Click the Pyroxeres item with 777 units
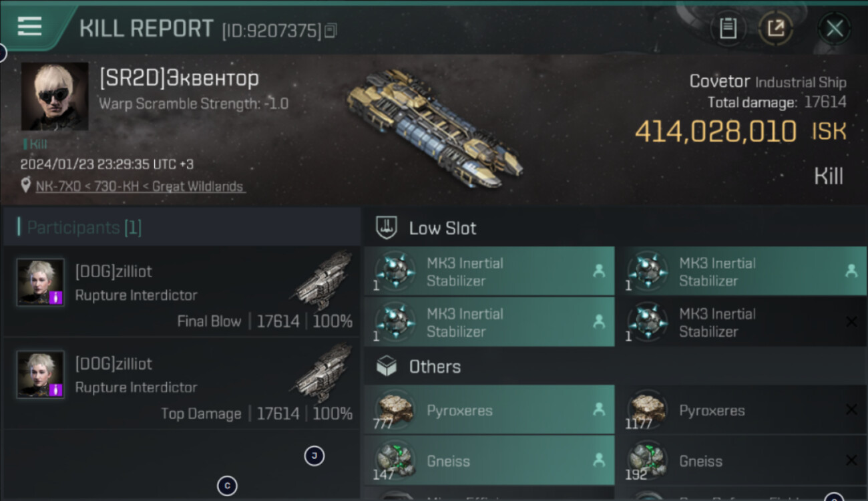Screen dimensions: 868x501 489,411
